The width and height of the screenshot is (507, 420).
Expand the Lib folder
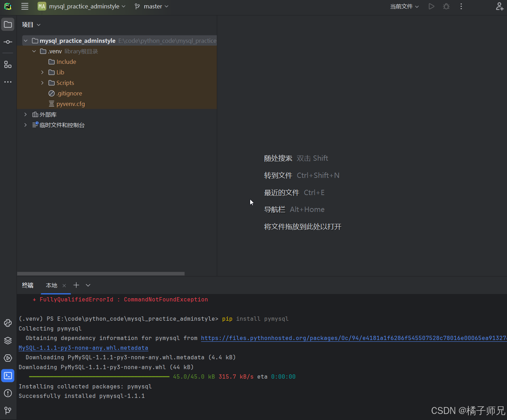click(42, 72)
